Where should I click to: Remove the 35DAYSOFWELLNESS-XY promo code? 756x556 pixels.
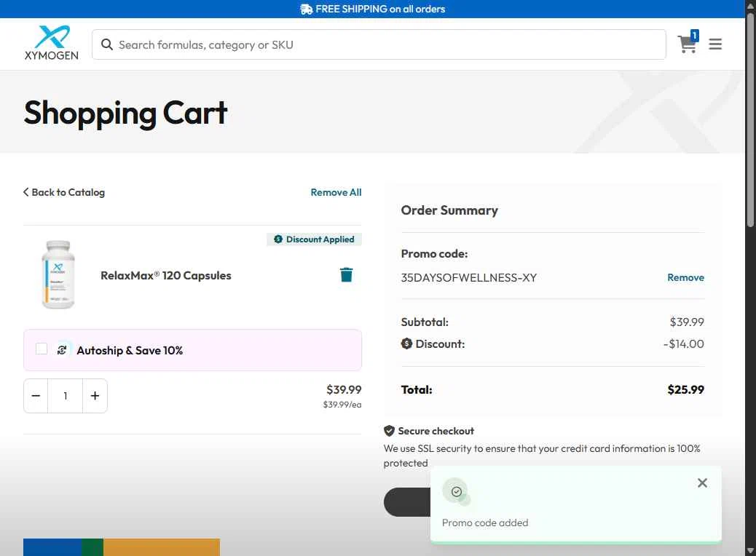[685, 277]
